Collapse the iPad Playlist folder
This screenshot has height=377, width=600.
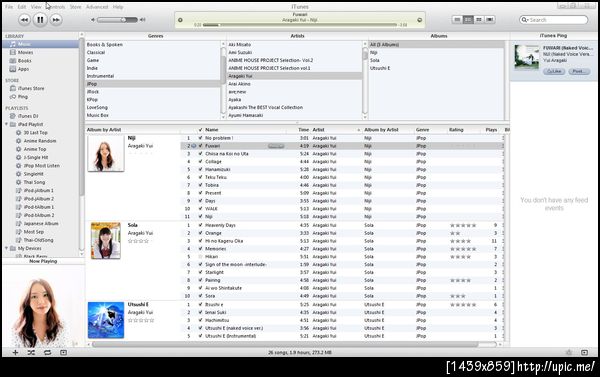pyautogui.click(x=7, y=124)
